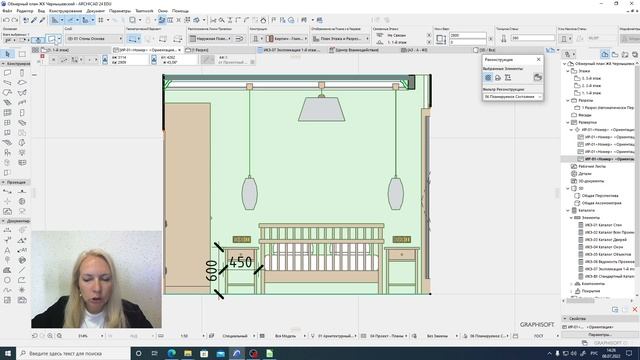Select the Marquee tool in the toolbox
The width and height of the screenshot is (640, 360).
pos(22,54)
